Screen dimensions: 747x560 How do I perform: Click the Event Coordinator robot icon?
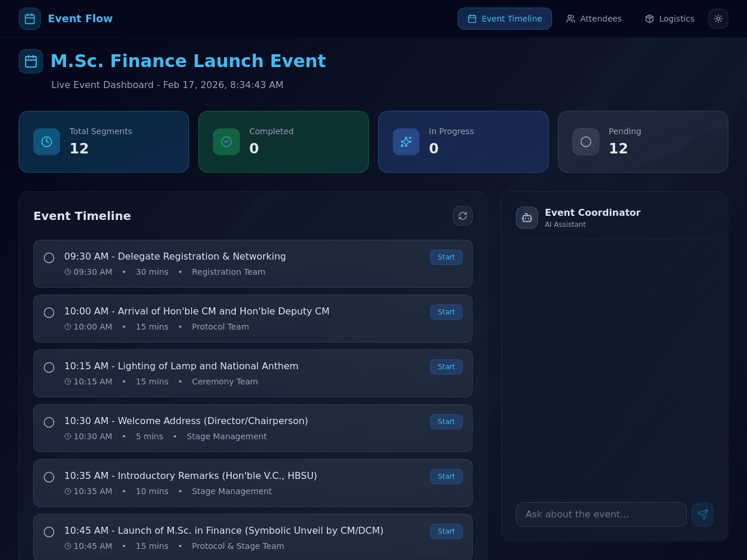[527, 218]
